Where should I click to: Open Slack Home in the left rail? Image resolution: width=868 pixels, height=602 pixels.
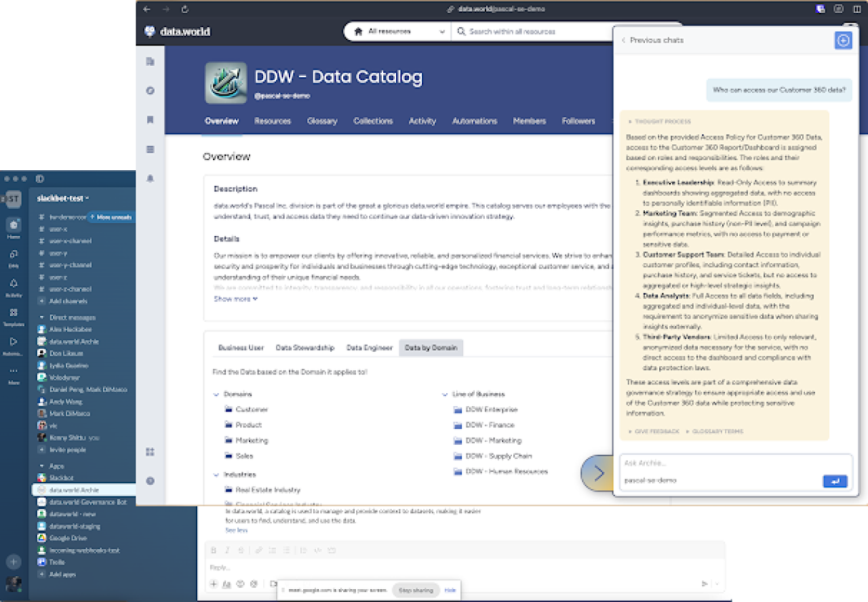[14, 226]
